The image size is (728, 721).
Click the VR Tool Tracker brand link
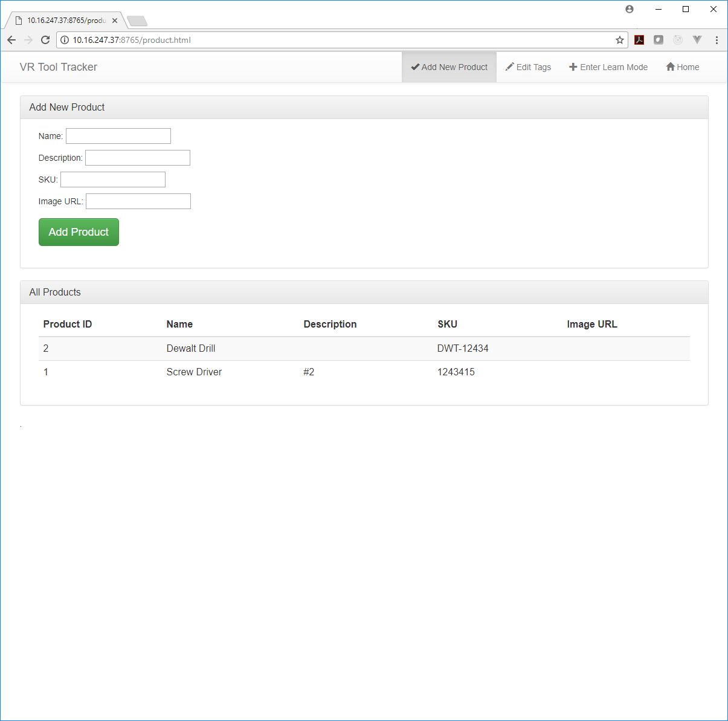pyautogui.click(x=59, y=67)
